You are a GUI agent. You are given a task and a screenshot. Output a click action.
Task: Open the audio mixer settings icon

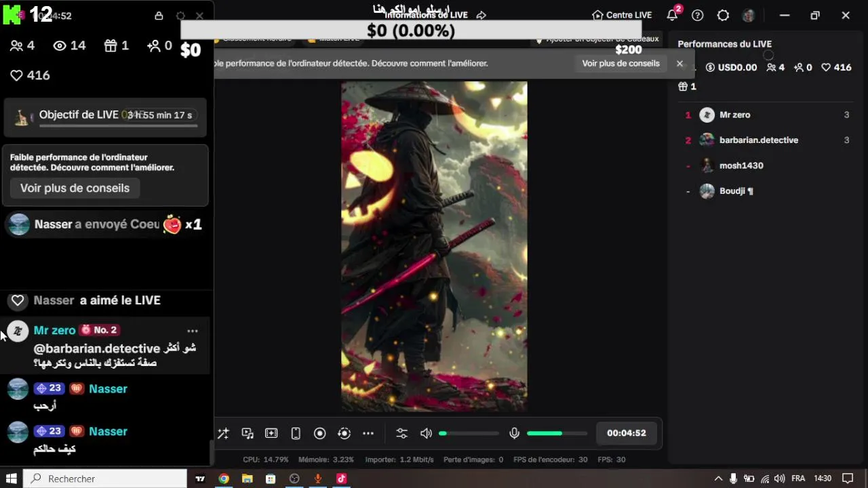pyautogui.click(x=402, y=433)
